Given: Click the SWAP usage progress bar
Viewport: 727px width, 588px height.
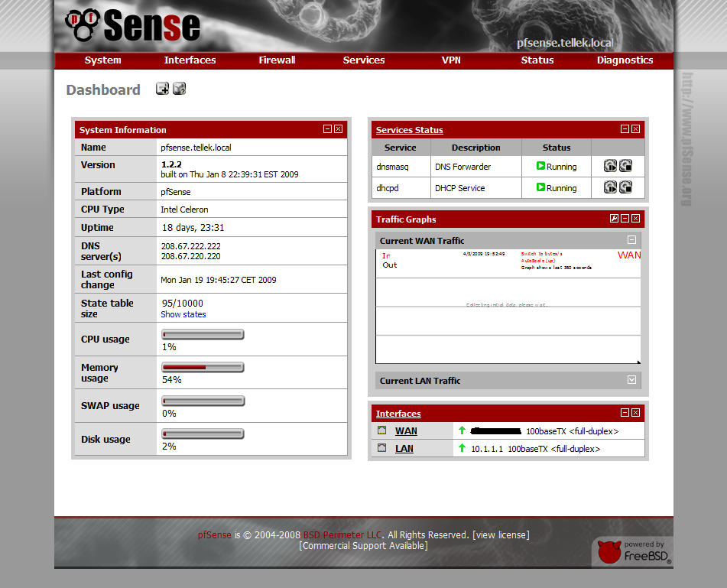Looking at the screenshot, I should tap(203, 401).
